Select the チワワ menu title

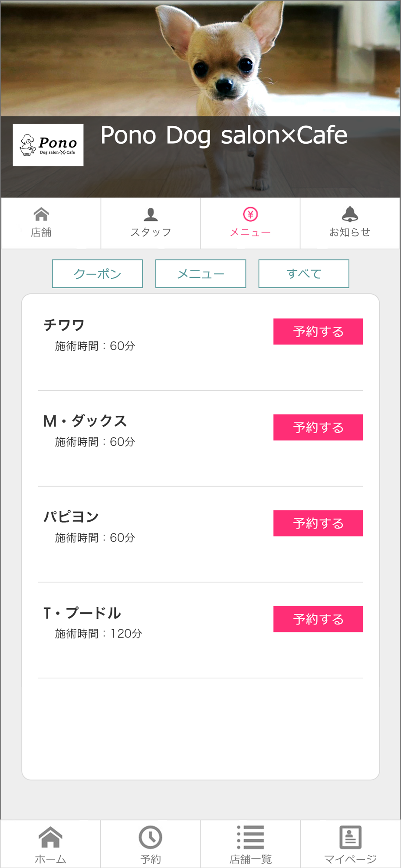(64, 325)
